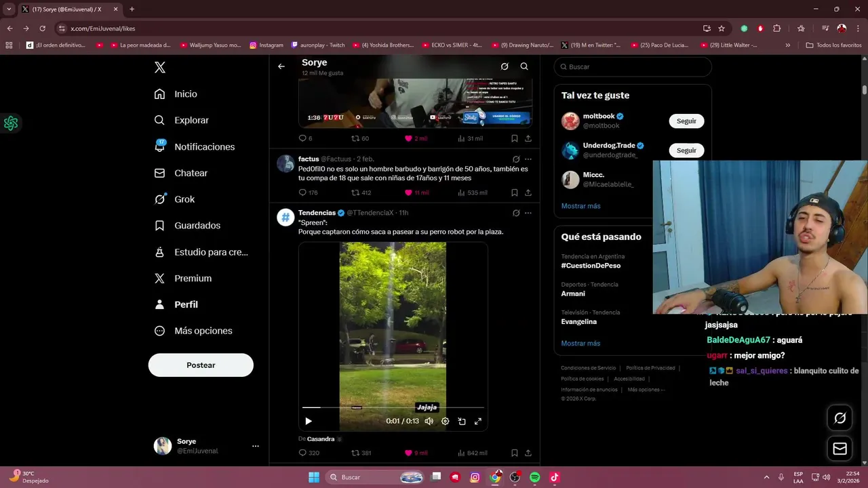
Task: Open Notificaciones with 17 badge
Action: [194, 146]
